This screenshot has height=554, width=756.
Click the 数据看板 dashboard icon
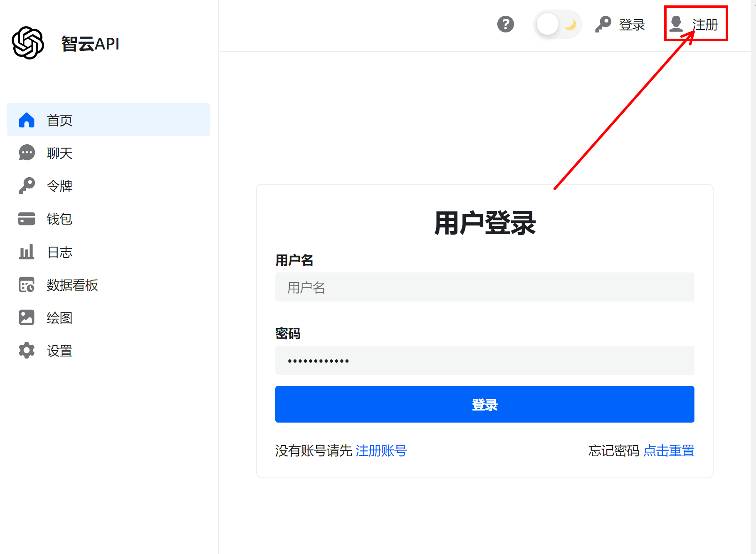(x=27, y=285)
